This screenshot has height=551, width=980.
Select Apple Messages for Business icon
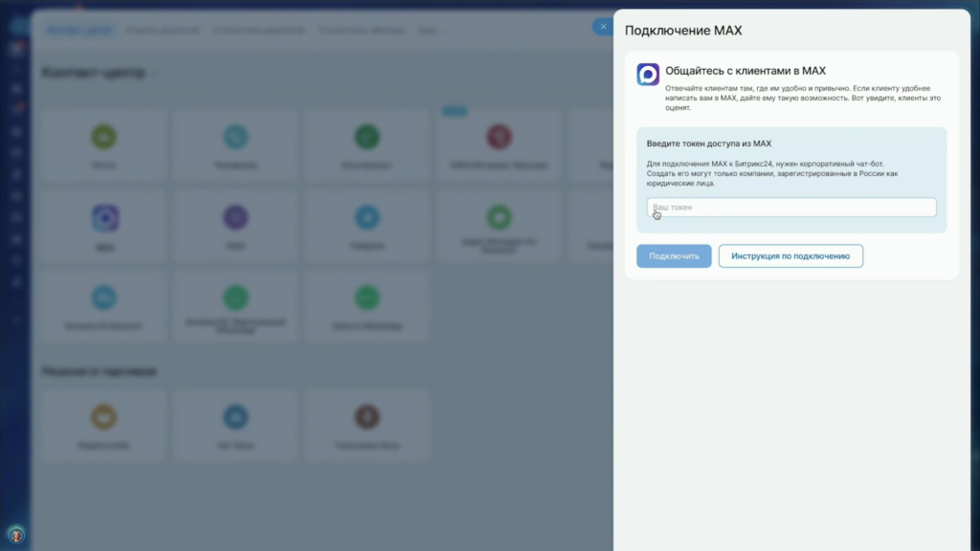click(x=499, y=217)
